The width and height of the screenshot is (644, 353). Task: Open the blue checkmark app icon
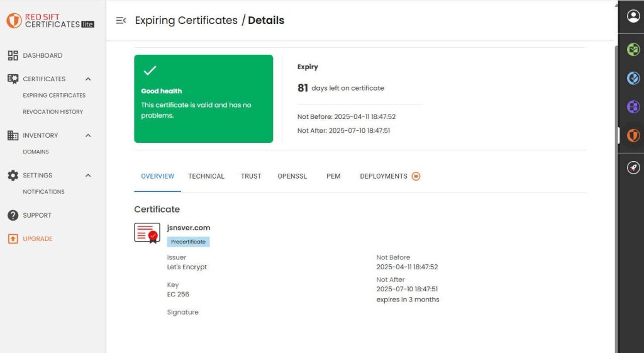[x=633, y=78]
